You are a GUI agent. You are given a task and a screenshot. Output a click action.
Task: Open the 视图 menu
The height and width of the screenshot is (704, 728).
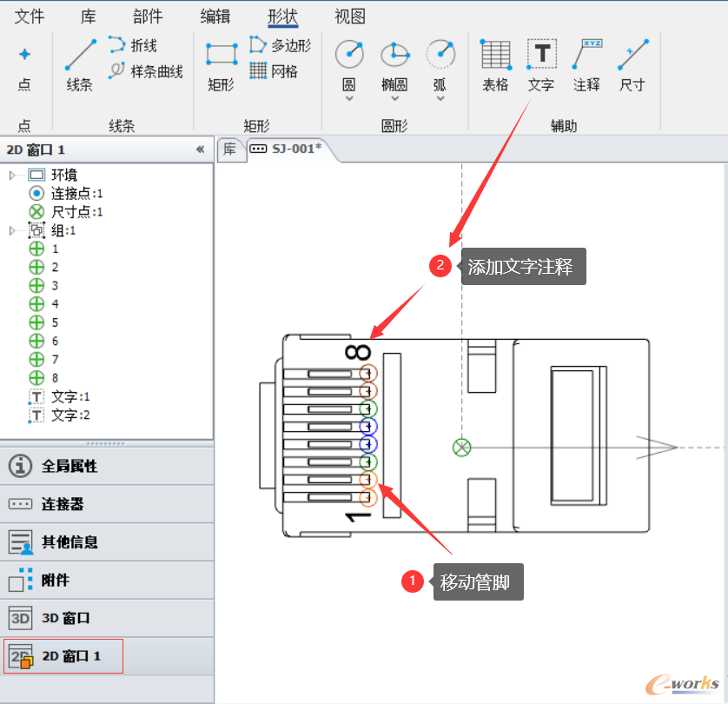[350, 17]
